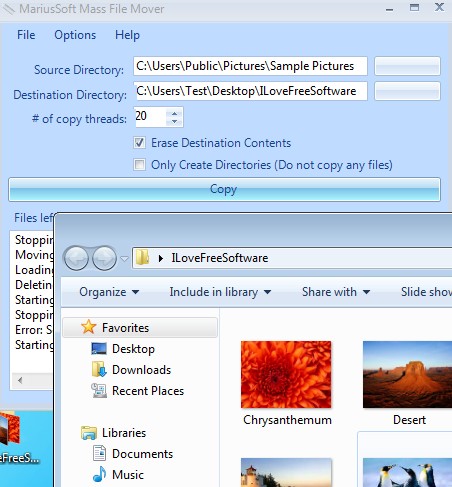Select the Recent Places icon
The width and height of the screenshot is (452, 487).
[99, 391]
